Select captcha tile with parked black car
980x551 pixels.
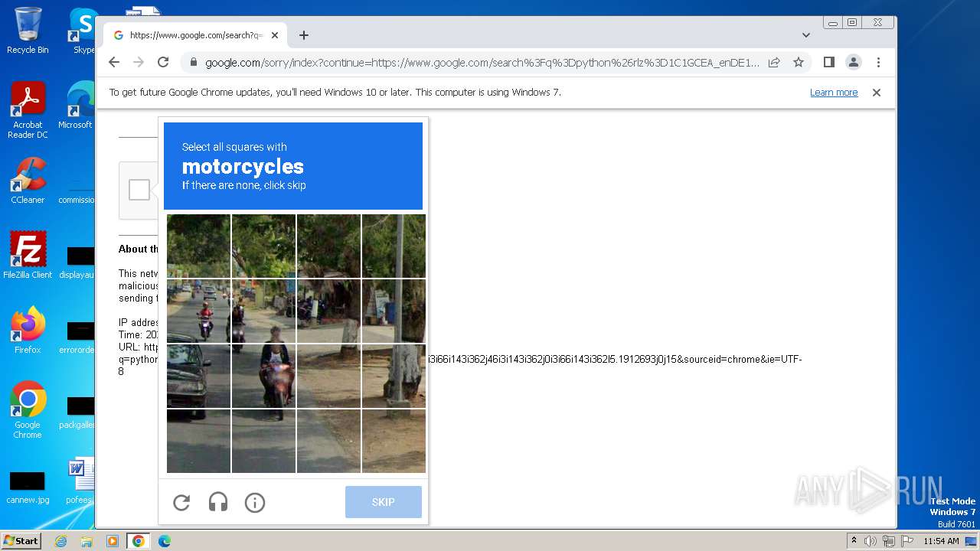[199, 376]
